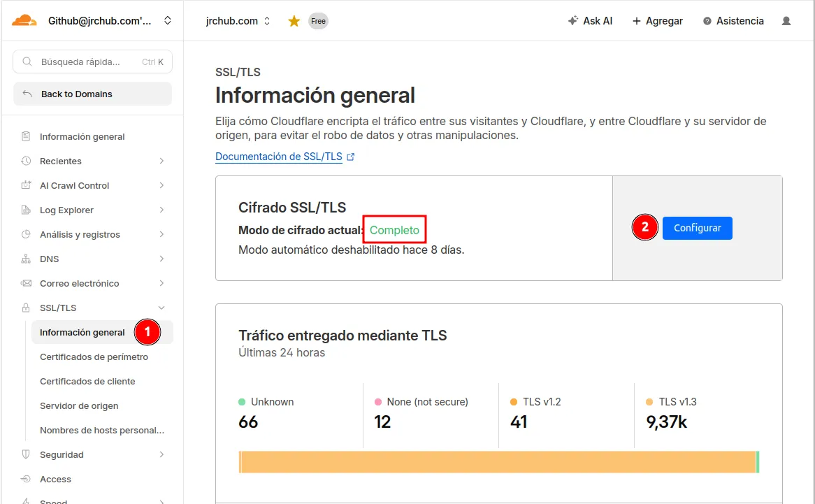The image size is (815, 504).
Task: Click the external link icon after Documentación
Action: [351, 157]
